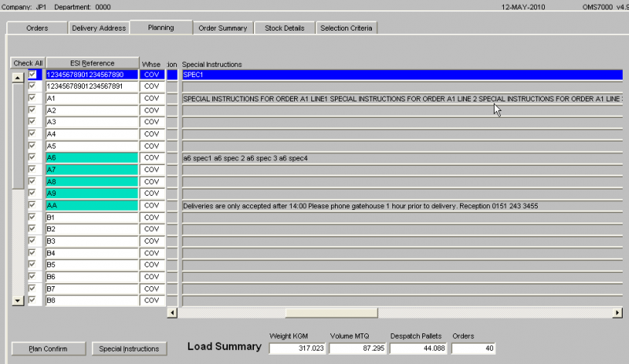Click the vertical scroll up arrow

click(17, 78)
